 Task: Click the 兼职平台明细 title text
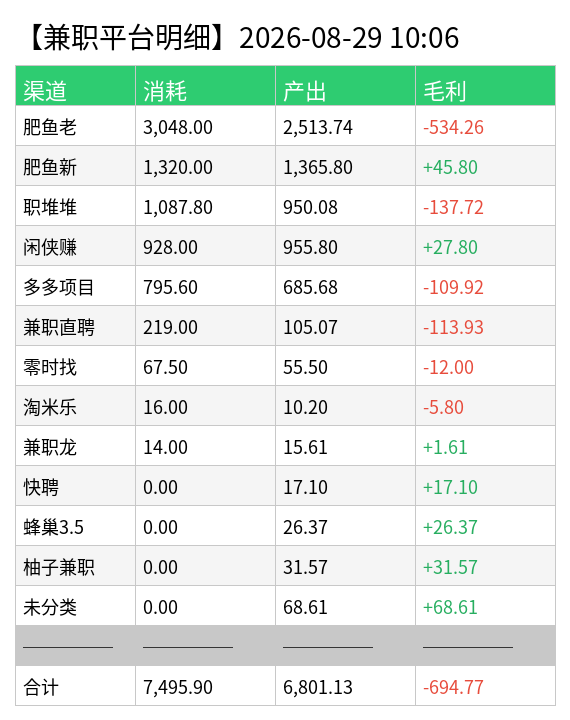point(127,38)
